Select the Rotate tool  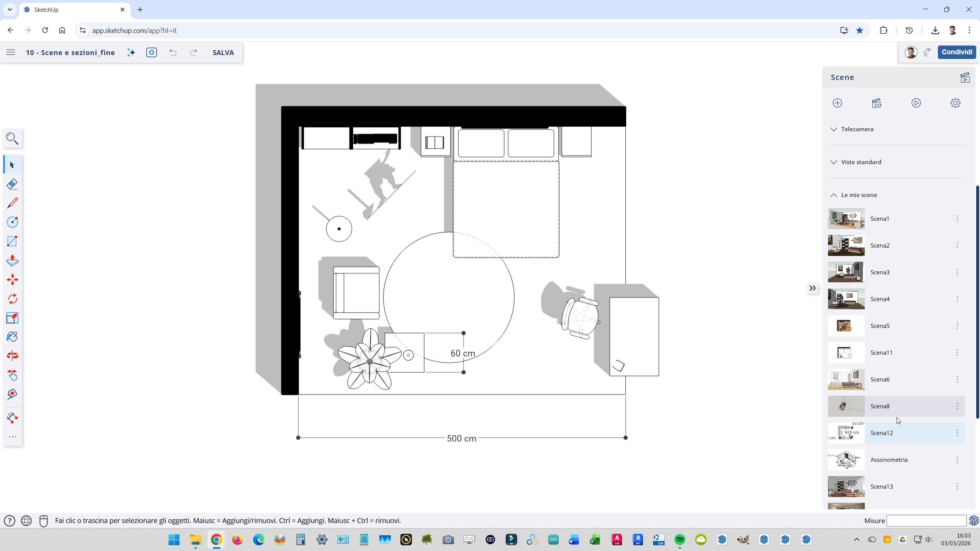pyautogui.click(x=12, y=299)
